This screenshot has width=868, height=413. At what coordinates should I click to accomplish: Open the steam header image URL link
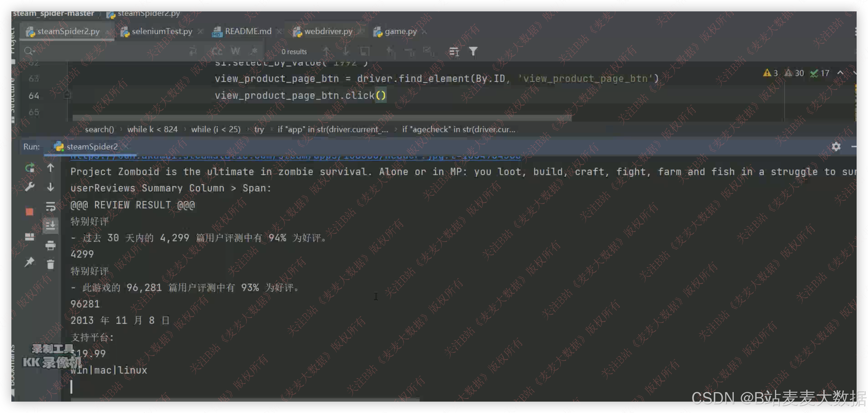[295, 157]
